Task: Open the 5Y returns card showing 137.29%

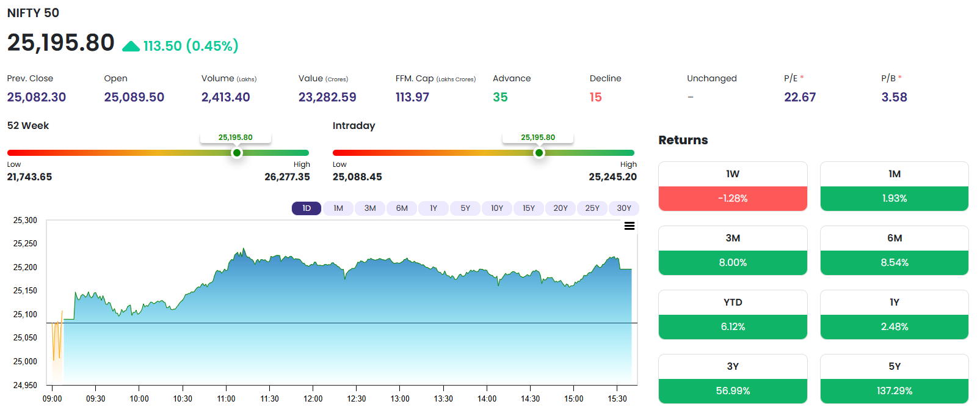Action: tap(895, 379)
